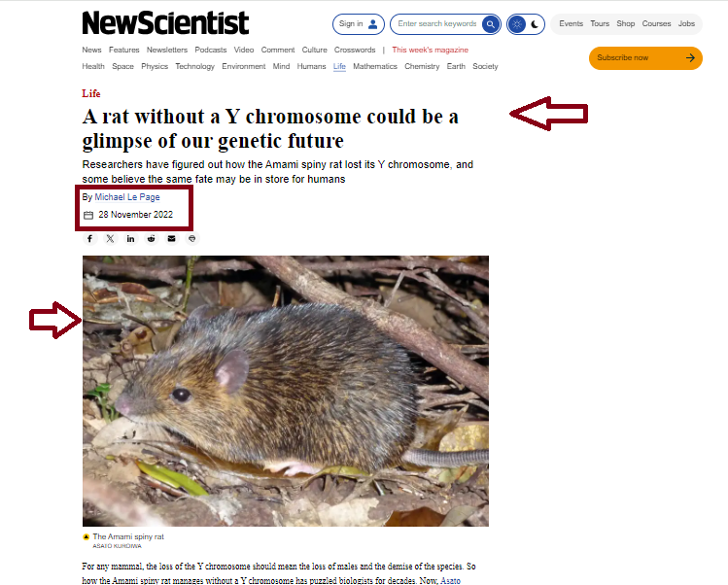
Task: Go to the Courses link
Action: pos(656,23)
